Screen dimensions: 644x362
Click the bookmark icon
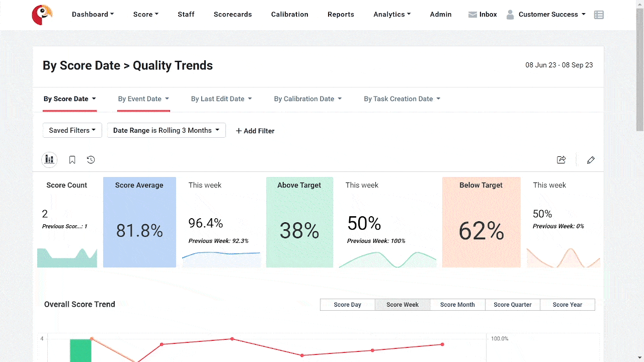click(72, 160)
